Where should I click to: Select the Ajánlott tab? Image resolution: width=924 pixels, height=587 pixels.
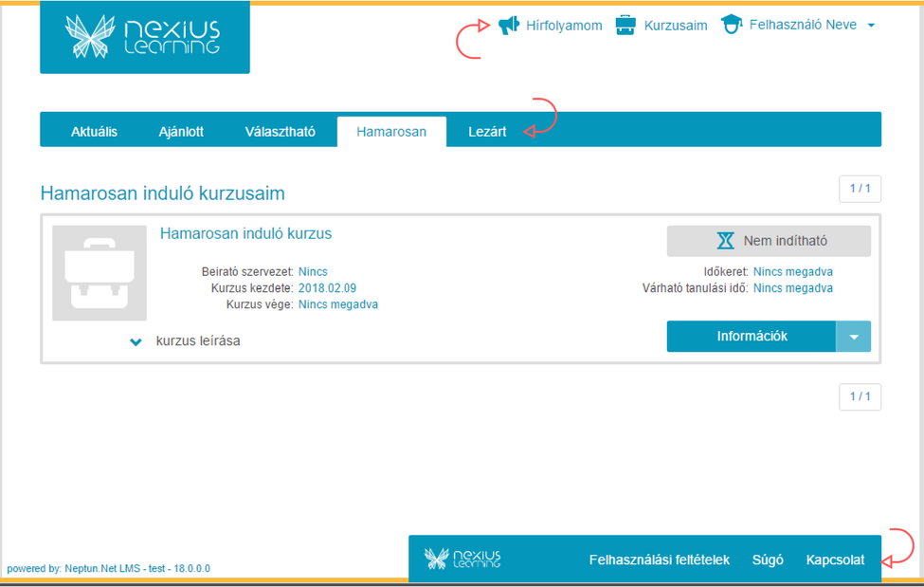181,131
